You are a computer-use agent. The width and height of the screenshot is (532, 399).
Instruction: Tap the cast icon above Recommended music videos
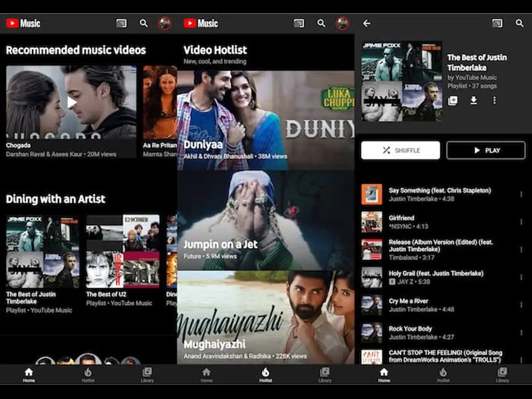(x=121, y=23)
